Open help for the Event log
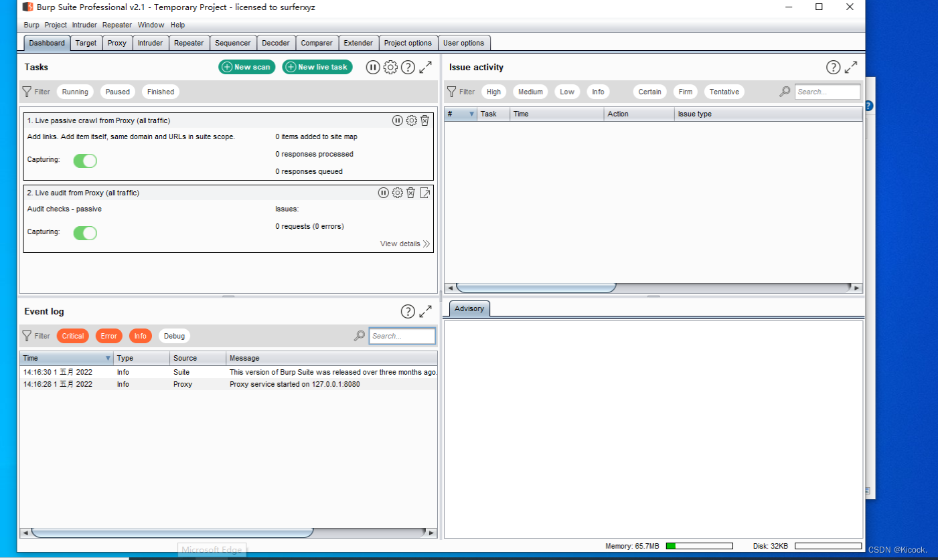 pyautogui.click(x=408, y=311)
